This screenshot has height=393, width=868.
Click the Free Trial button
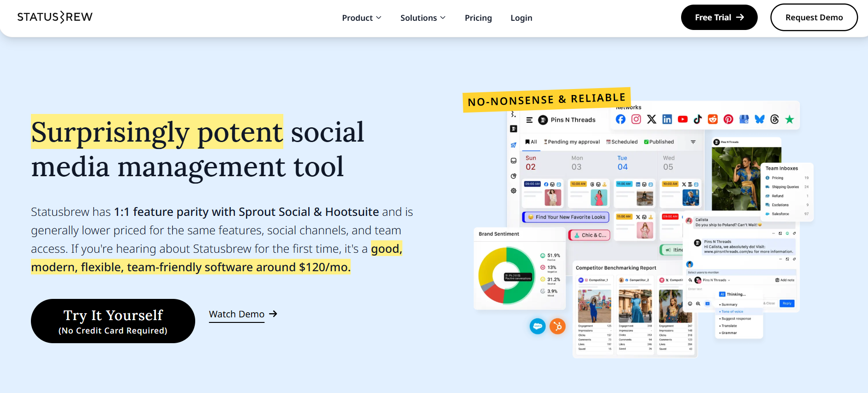pyautogui.click(x=719, y=18)
